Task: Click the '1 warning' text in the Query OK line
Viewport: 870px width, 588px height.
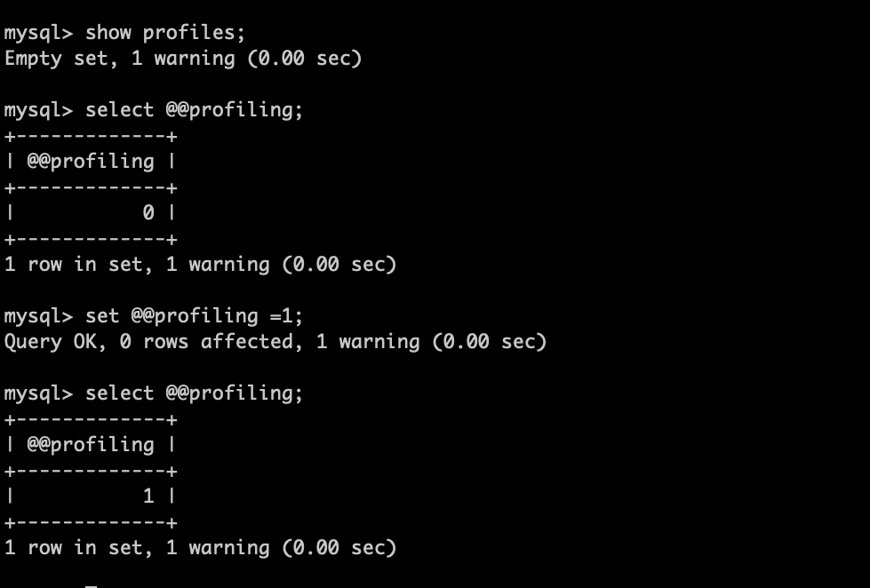Action: [368, 342]
